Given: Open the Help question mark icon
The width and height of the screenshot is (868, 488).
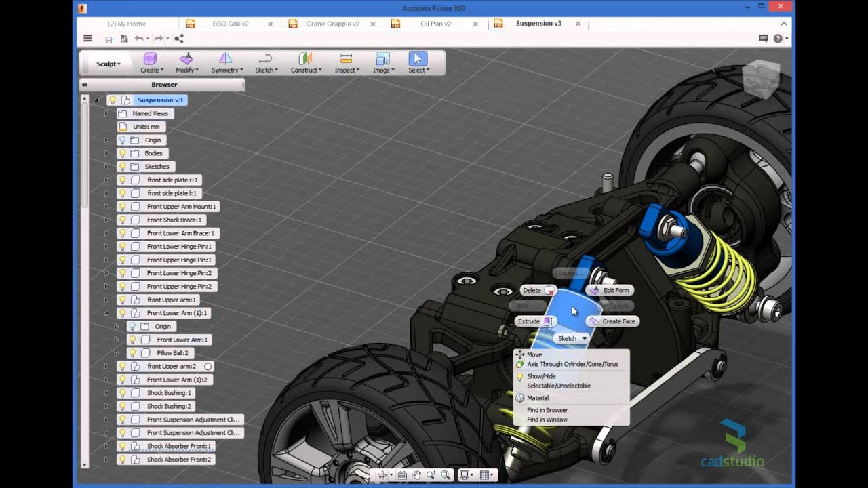Looking at the screenshot, I should tap(778, 39).
